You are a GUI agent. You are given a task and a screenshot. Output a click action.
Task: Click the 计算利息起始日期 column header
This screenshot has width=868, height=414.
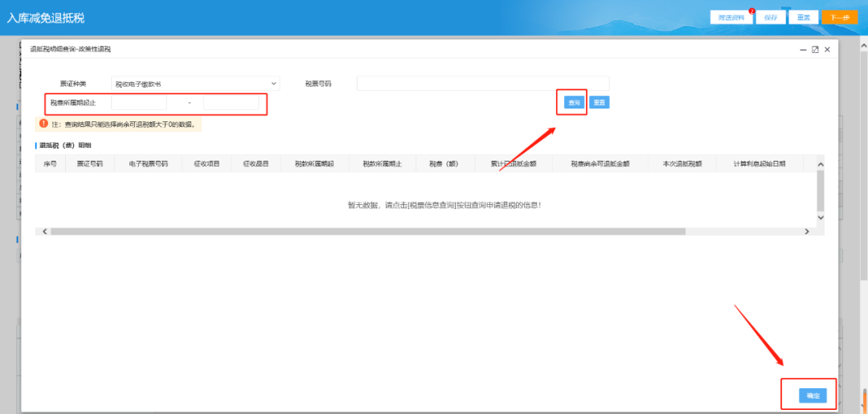click(x=759, y=164)
